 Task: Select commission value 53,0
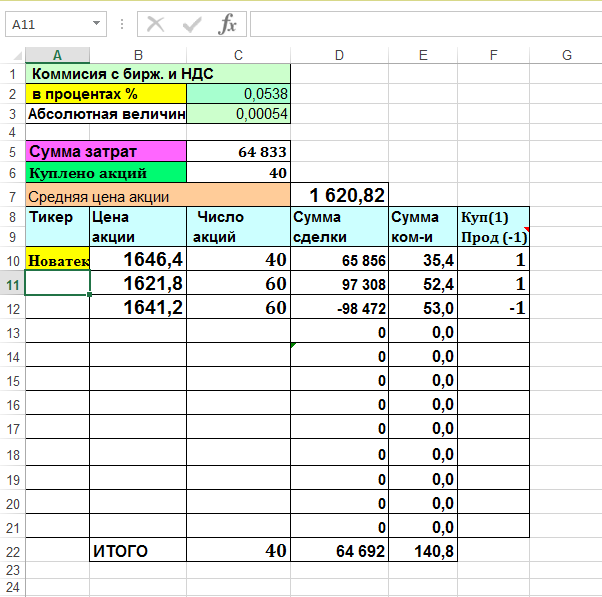(423, 307)
